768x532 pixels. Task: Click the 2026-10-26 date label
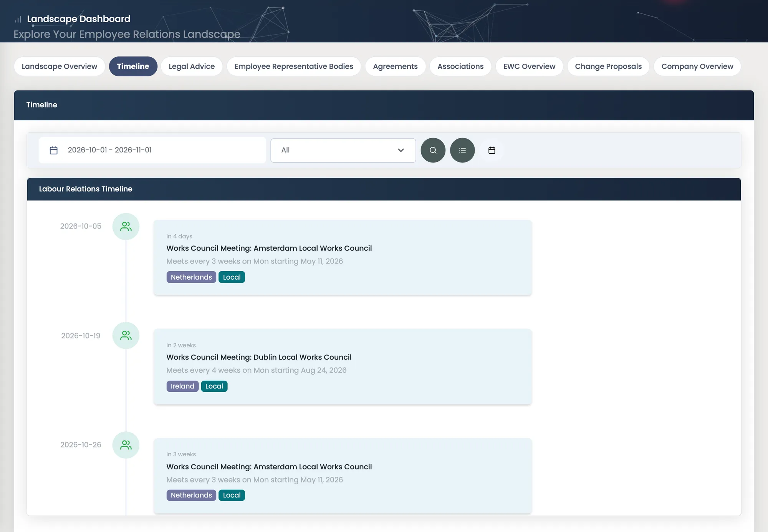[x=81, y=445]
